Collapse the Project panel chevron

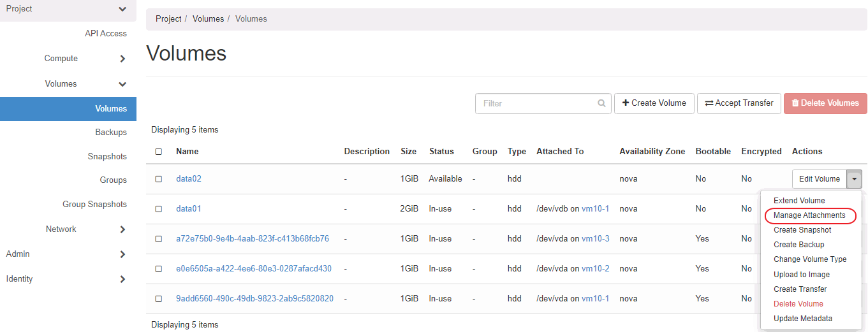point(122,9)
